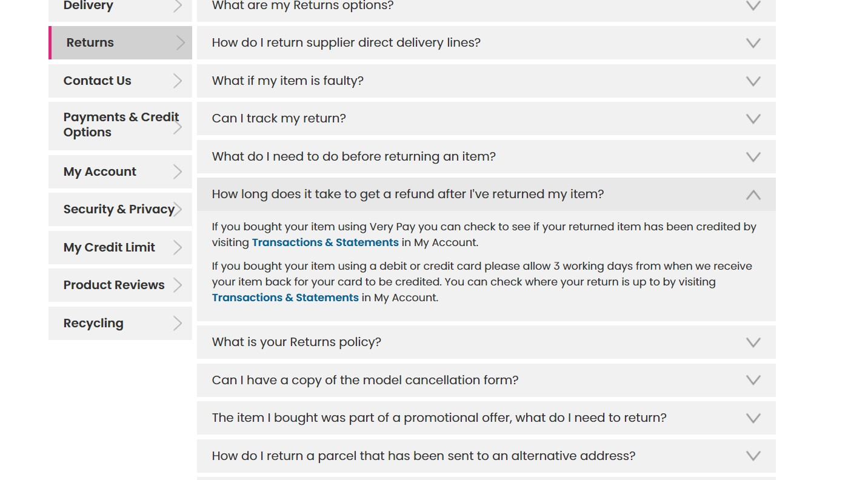Screen dimensions: 868x480
Task: Expand the promotional offer return question
Action: 486,418
